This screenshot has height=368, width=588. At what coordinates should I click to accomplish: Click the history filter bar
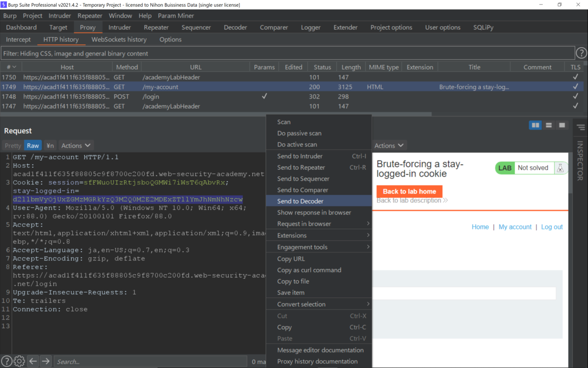click(x=288, y=53)
